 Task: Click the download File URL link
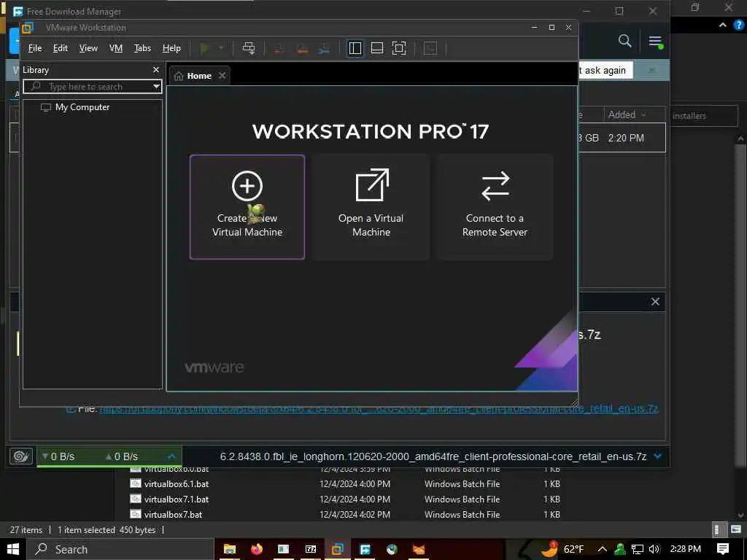pyautogui.click(x=379, y=408)
